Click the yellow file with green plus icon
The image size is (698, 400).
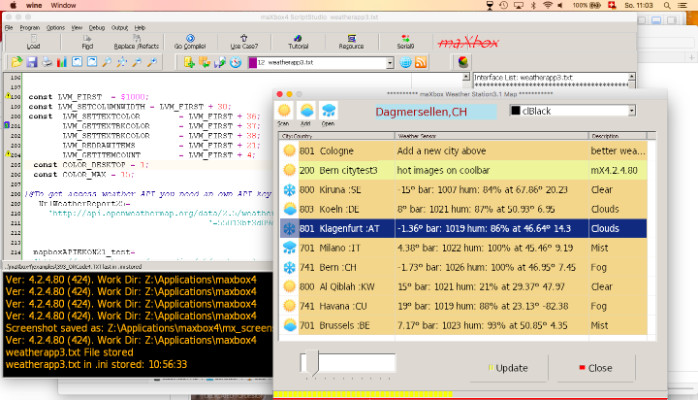click(189, 62)
